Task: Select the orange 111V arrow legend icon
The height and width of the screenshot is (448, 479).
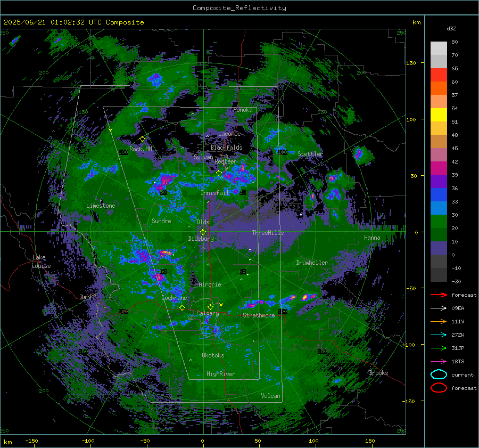Action: point(439,321)
